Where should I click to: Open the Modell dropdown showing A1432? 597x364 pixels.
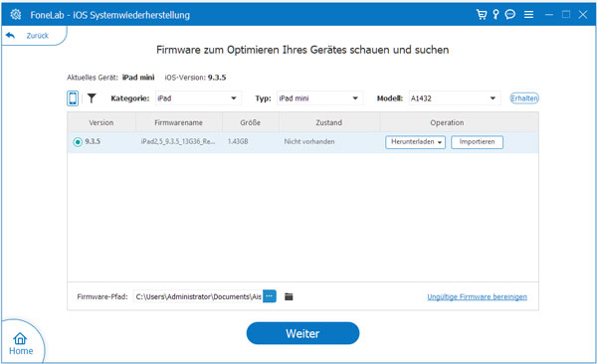pyautogui.click(x=455, y=98)
